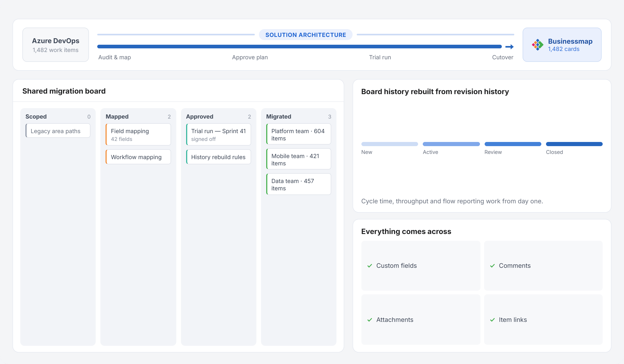Select the Item links tile
The height and width of the screenshot is (364, 624).
[543, 320]
